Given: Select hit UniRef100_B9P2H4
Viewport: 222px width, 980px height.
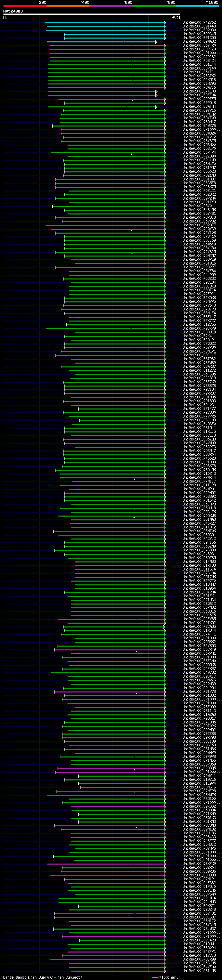Looking at the screenshot, I should [199, 198].
